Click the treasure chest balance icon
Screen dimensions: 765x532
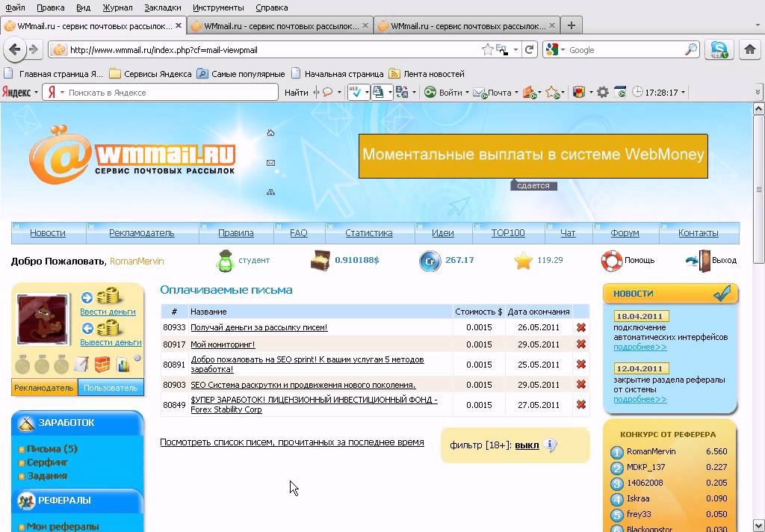point(320,260)
